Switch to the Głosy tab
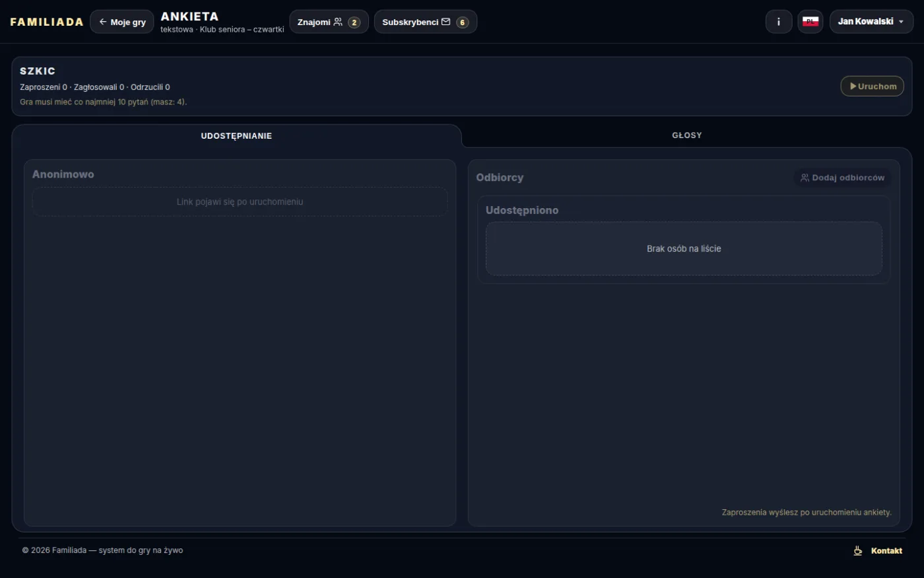The image size is (924, 578). pos(686,135)
